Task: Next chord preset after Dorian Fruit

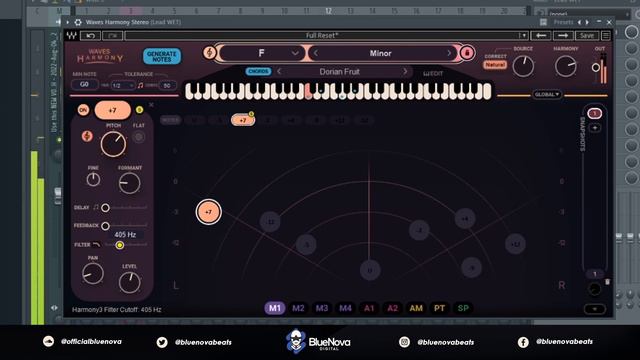Action: click(405, 71)
